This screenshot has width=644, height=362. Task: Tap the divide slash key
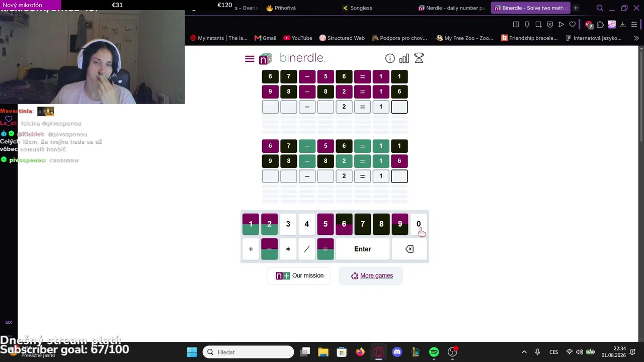click(307, 249)
